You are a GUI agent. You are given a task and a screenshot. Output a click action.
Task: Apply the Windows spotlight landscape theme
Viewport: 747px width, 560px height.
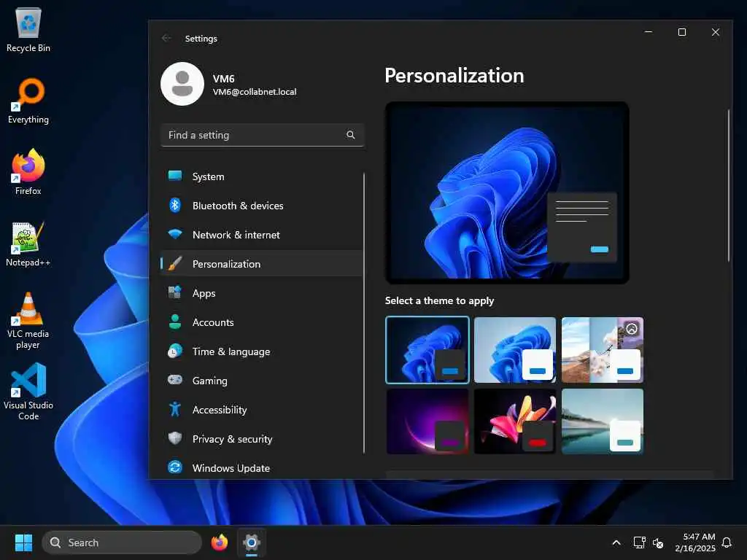(x=602, y=349)
